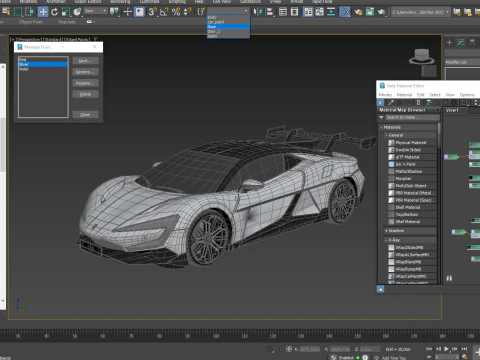Toggle Scene Explorer icon
The image size is (480, 360).
(x=283, y=12)
